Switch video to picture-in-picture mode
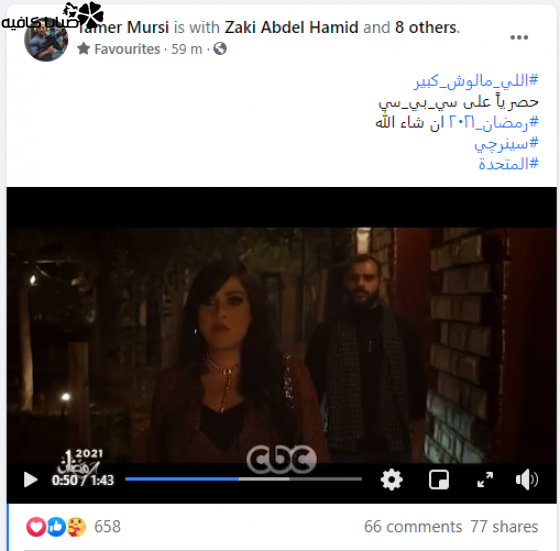Screen dimensions: 560x551 pyautogui.click(x=439, y=479)
